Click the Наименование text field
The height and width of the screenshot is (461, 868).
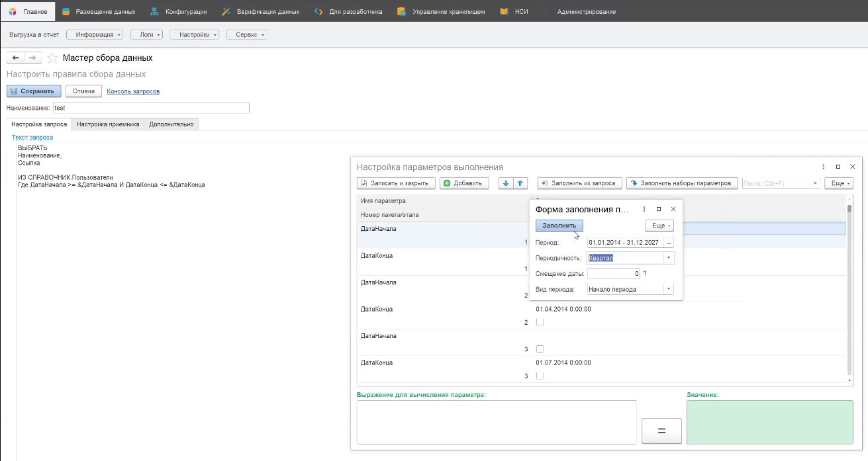pos(151,107)
